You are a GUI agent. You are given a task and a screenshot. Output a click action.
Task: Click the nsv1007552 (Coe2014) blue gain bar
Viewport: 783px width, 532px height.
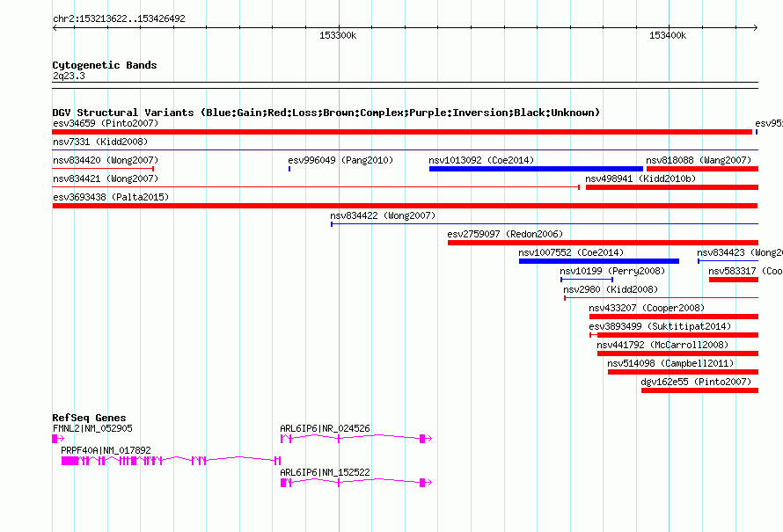(599, 261)
